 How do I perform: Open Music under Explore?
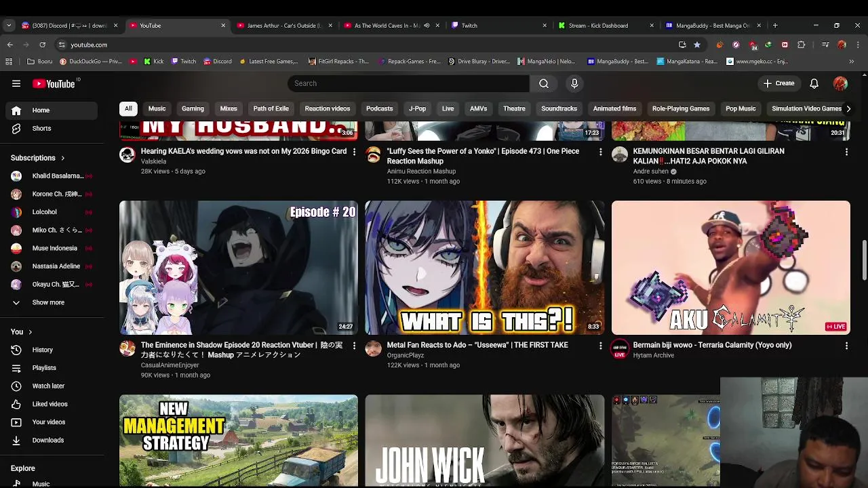coord(53,484)
